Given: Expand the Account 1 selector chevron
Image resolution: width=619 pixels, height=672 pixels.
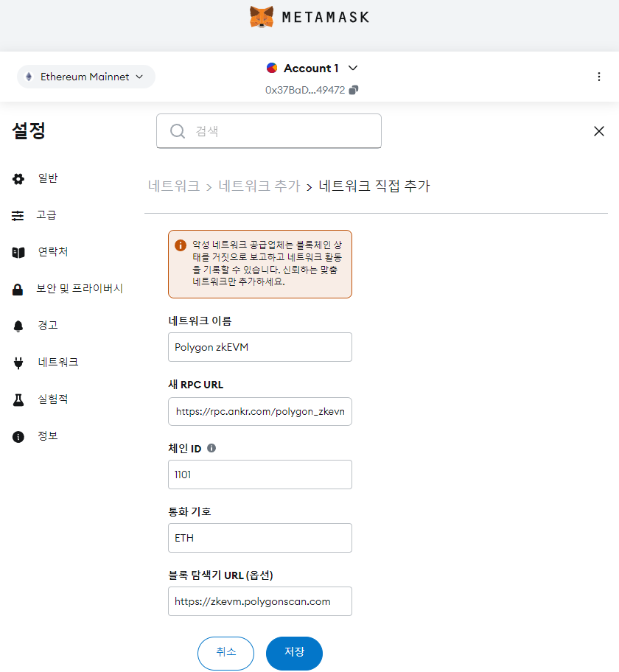Looking at the screenshot, I should (x=353, y=68).
